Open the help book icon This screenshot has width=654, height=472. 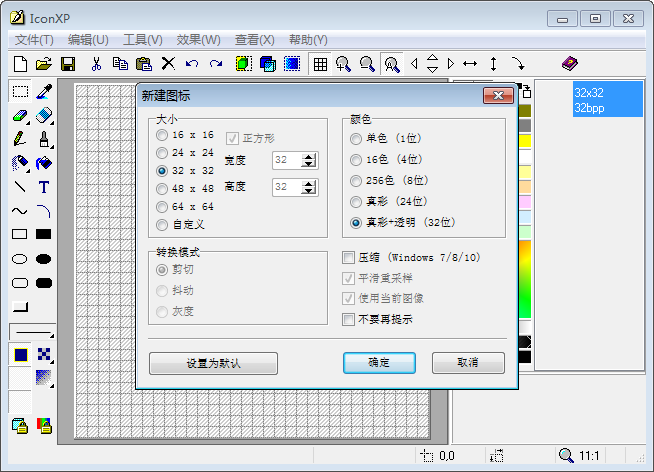pos(569,64)
